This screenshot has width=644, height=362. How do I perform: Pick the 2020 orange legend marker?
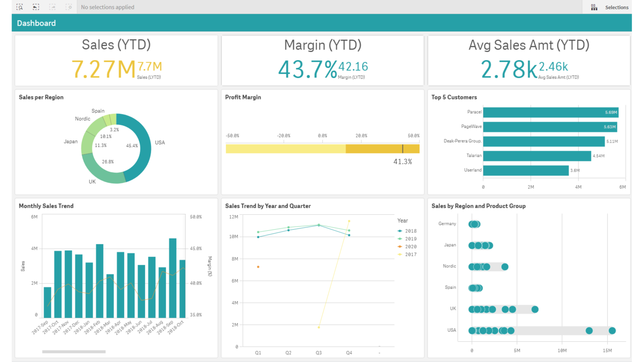tap(400, 247)
